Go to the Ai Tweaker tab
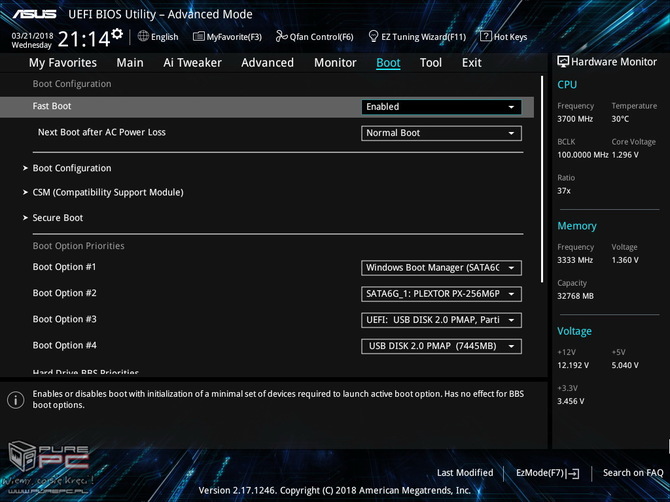The width and height of the screenshot is (670, 502). [x=192, y=63]
